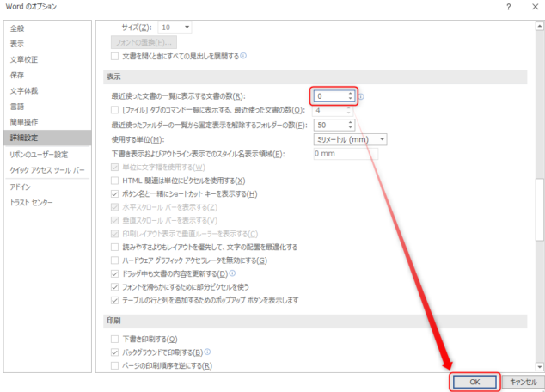Select the 表示 category in sidebar

coord(17,44)
